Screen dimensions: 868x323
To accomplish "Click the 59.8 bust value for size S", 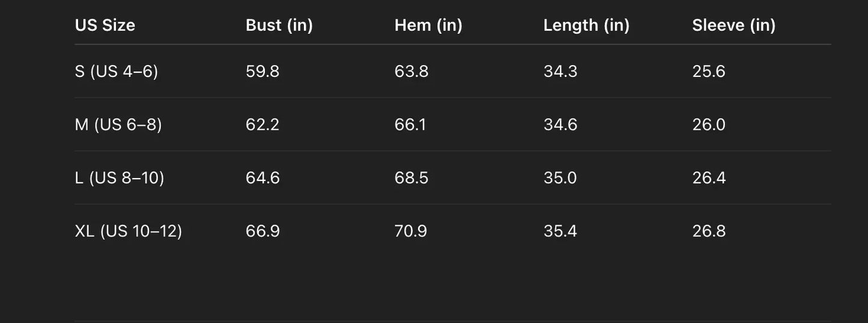I will pos(263,72).
